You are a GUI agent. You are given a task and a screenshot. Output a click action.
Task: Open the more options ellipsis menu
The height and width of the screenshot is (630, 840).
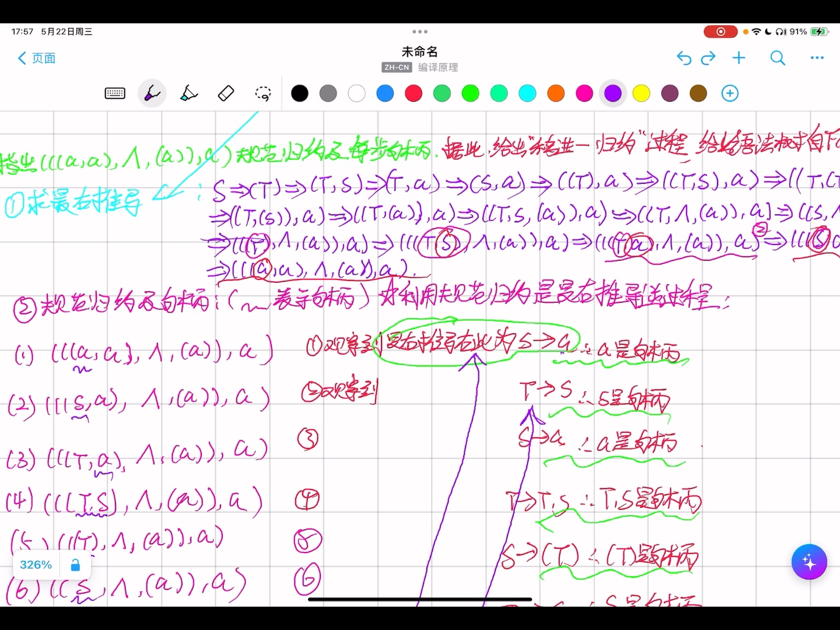point(817,58)
